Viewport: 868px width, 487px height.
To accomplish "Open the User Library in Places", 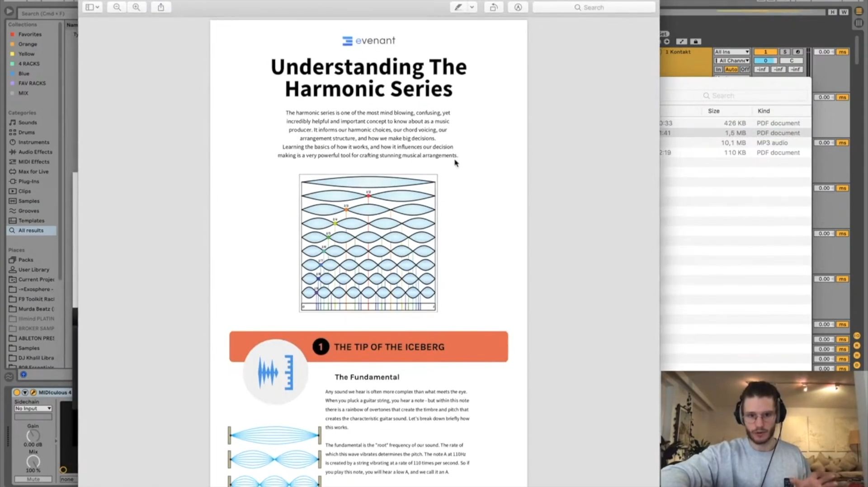I will point(33,269).
